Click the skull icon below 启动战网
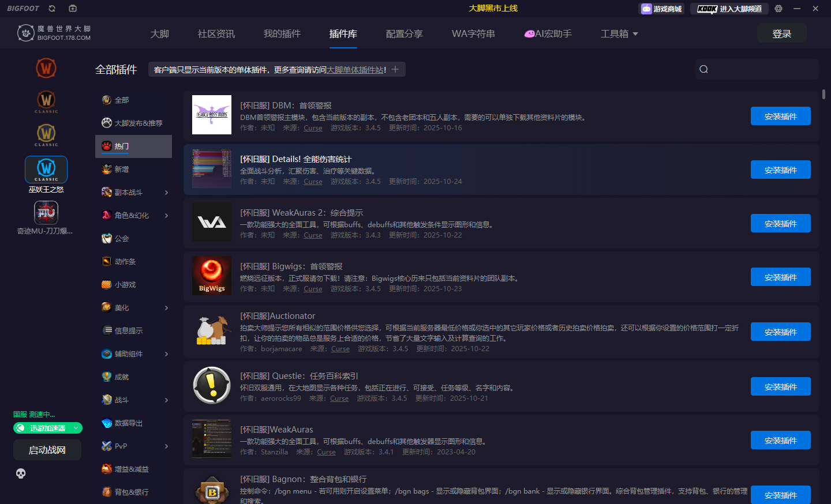This screenshot has width=831, height=504. pyautogui.click(x=21, y=473)
